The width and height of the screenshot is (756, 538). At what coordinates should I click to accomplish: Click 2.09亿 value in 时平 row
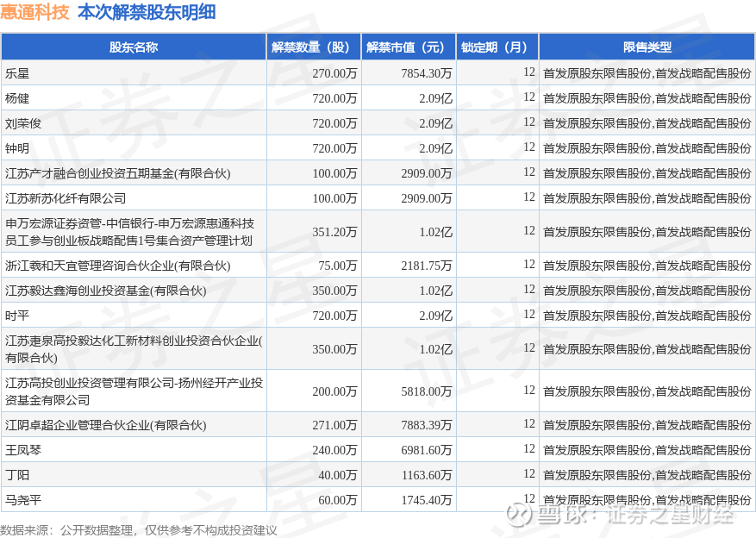pos(436,316)
